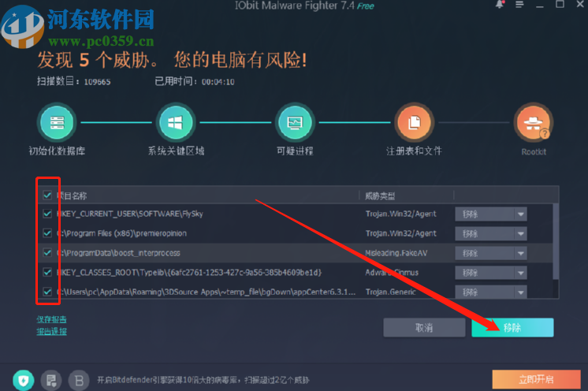This screenshot has height=391, width=588.
Task: Click the 初始化数据库 stage label
Action: click(57, 151)
